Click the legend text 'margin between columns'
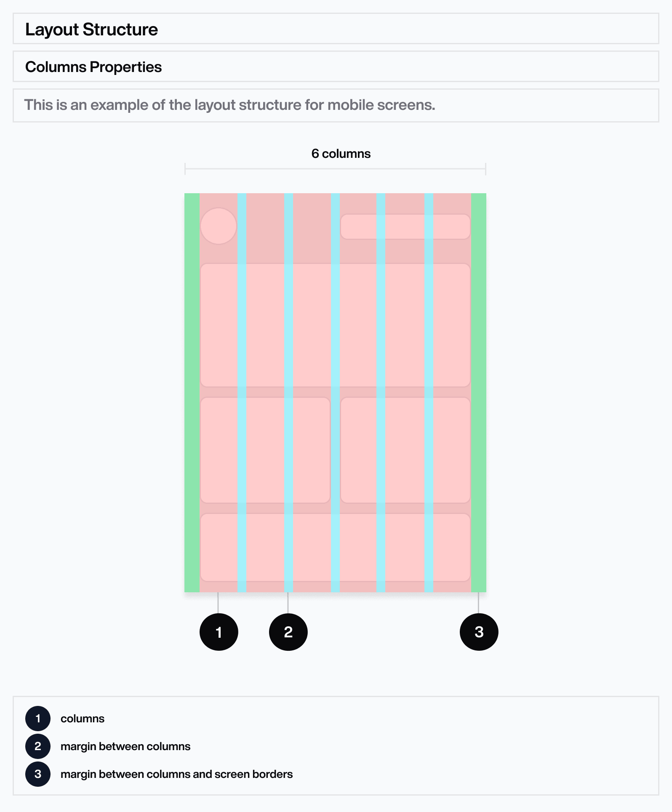 click(x=125, y=746)
